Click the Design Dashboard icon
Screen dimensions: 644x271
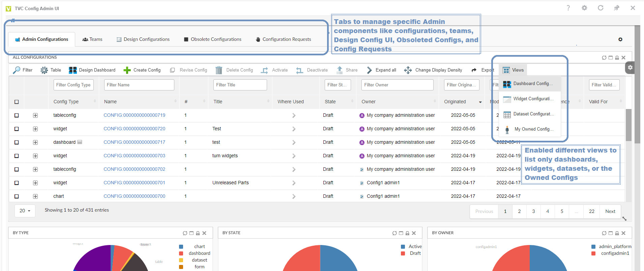(x=72, y=70)
